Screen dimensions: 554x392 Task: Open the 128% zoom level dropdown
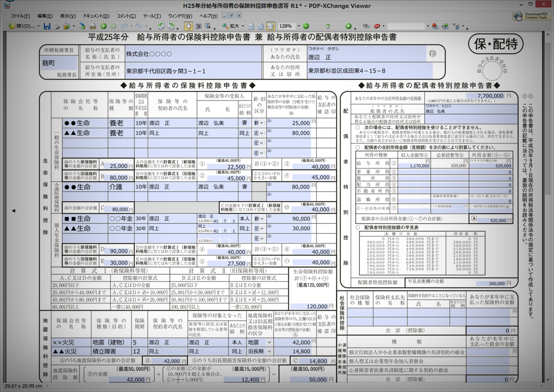click(299, 26)
